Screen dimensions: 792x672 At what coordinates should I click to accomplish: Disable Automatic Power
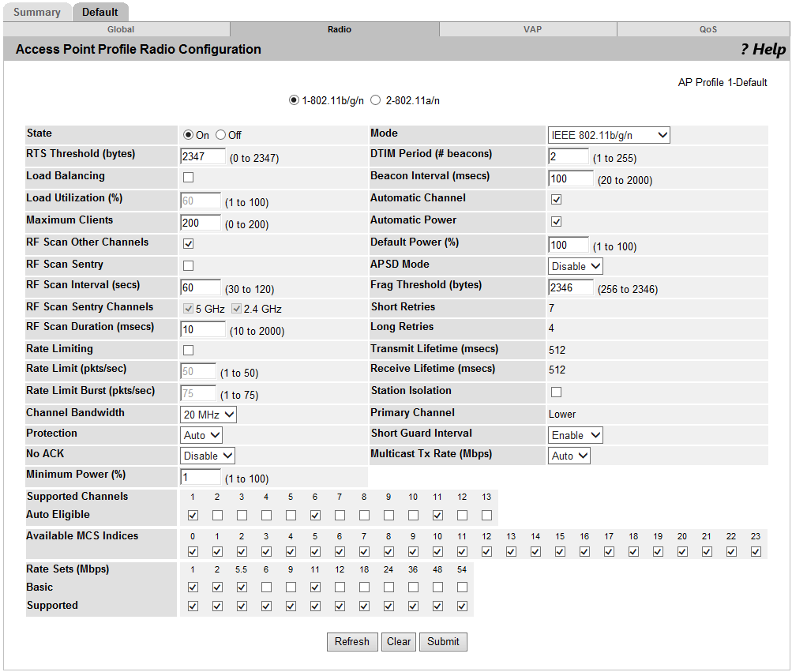coord(556,222)
